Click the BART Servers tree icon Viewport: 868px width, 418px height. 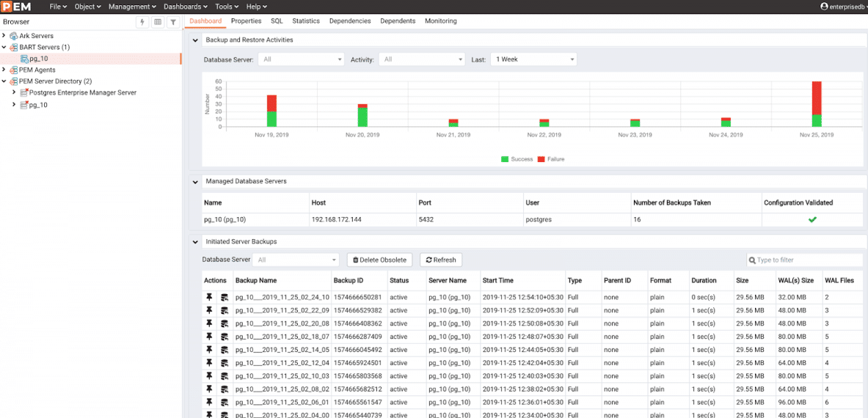(x=14, y=48)
